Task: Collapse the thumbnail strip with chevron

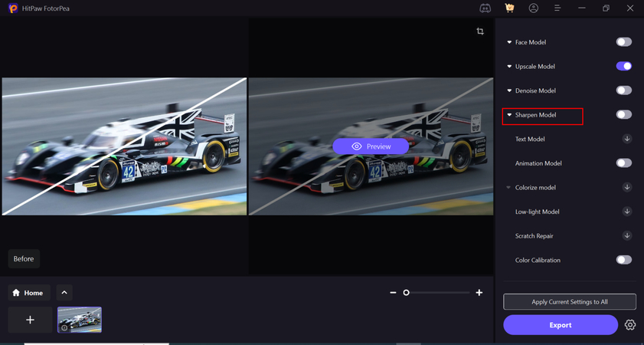Action: click(64, 293)
